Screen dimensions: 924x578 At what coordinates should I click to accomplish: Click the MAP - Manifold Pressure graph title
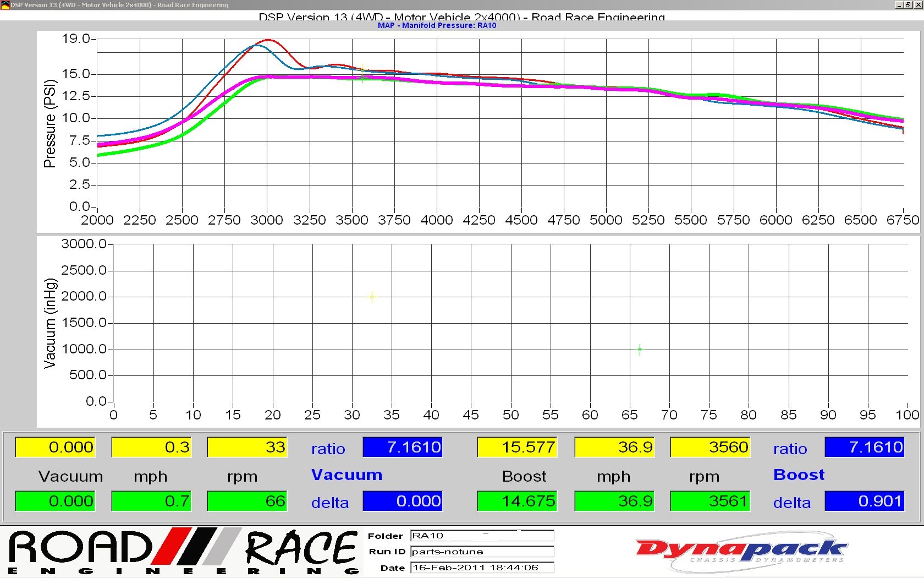[x=437, y=25]
